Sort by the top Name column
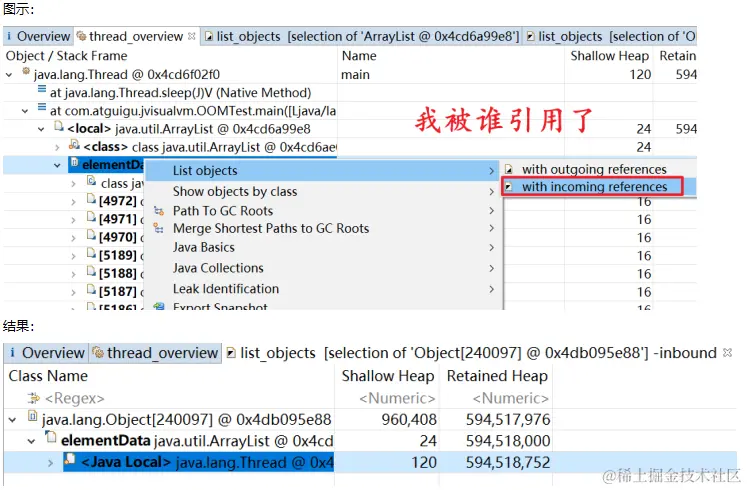Viewport: 747px width, 490px height. pos(359,56)
